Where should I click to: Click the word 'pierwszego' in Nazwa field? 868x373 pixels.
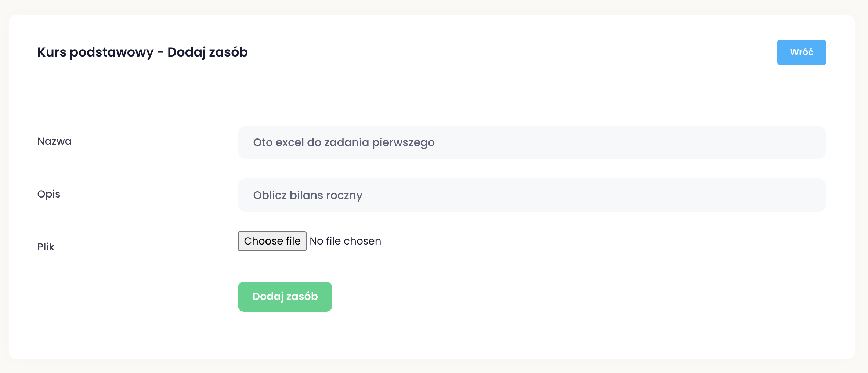(x=403, y=142)
